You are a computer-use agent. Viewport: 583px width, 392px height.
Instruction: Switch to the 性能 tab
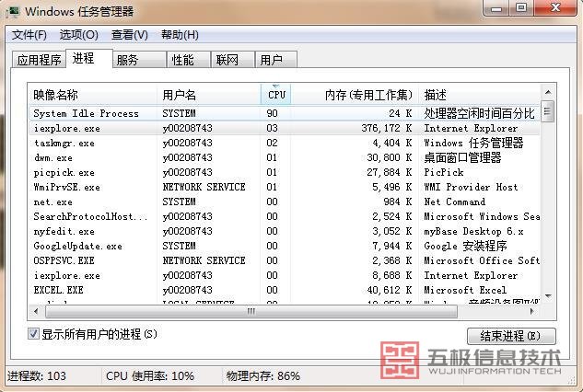click(x=182, y=61)
